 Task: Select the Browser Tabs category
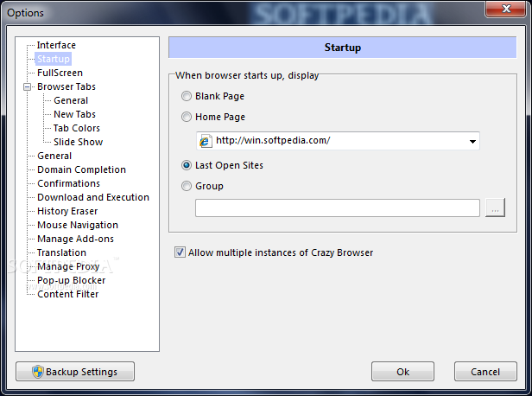(66, 86)
